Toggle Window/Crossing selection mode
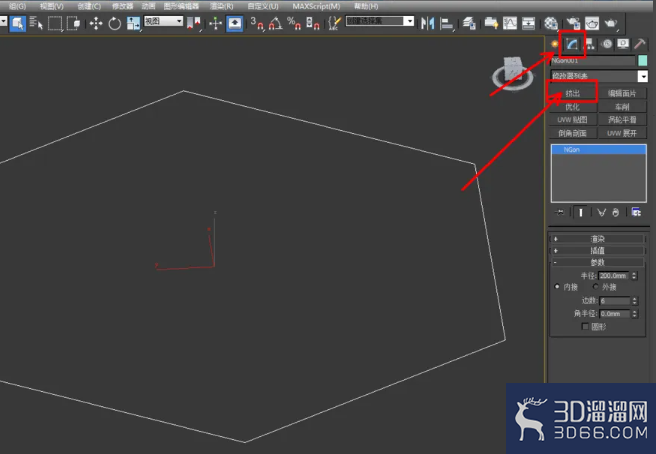 click(74, 23)
